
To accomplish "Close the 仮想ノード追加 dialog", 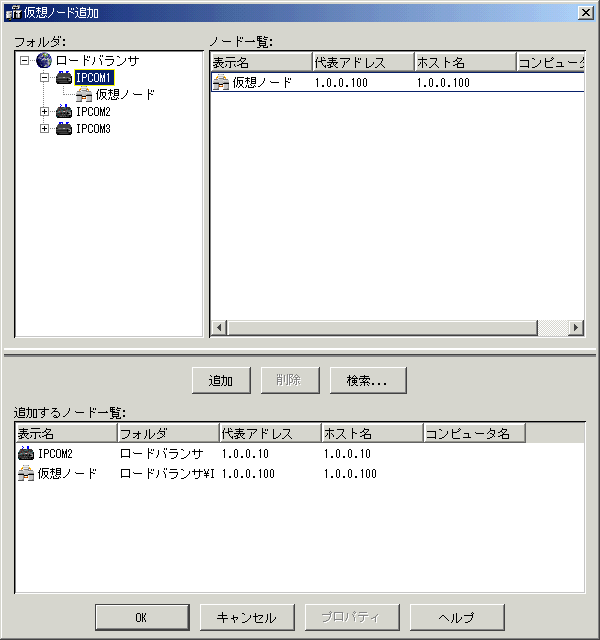I will (x=586, y=13).
